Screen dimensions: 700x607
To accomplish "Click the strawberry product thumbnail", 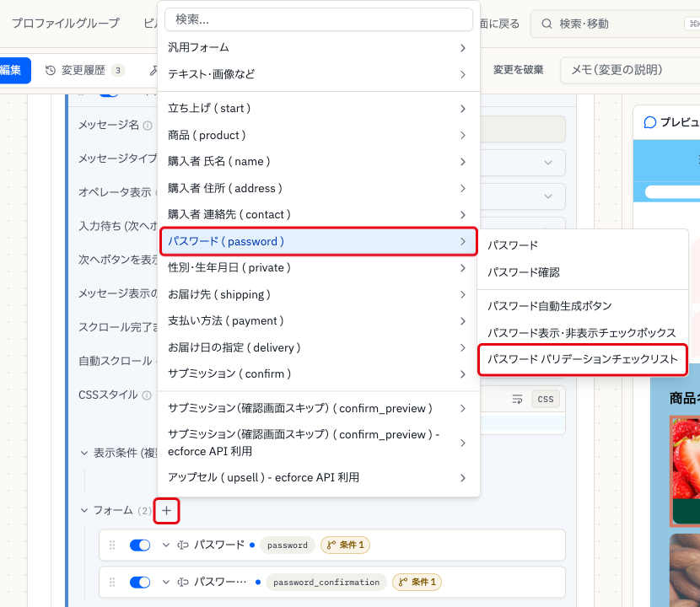I will click(685, 471).
